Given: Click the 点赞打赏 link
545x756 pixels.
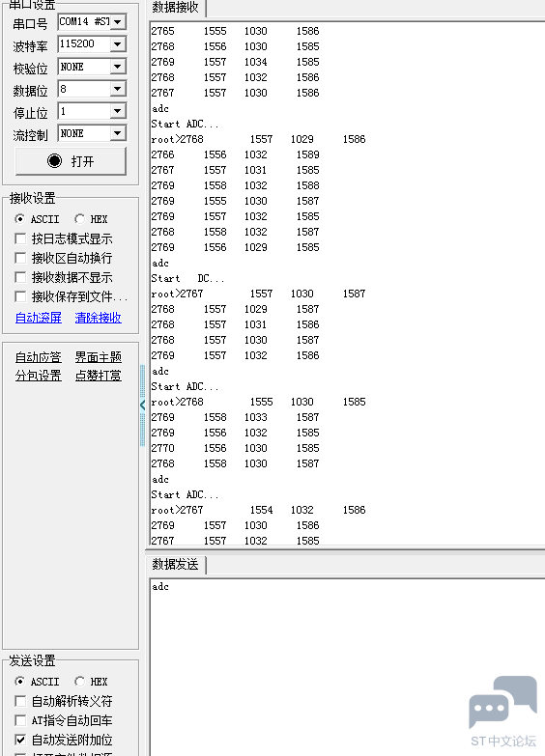Looking at the screenshot, I should (98, 376).
